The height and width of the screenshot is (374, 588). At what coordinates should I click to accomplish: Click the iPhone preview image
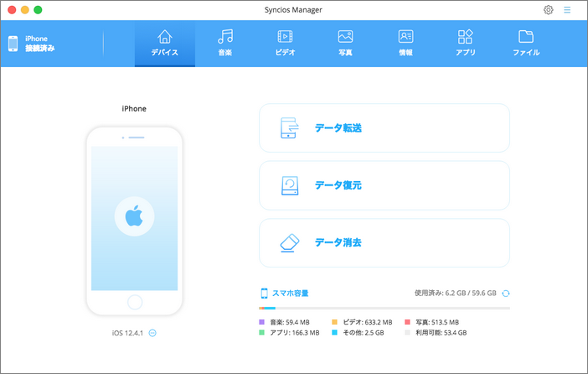[134, 221]
